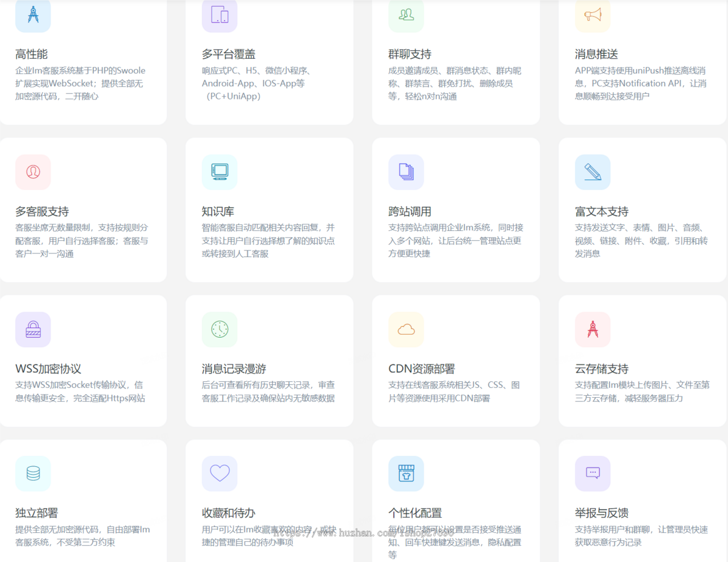728x562 pixels.
Task: Select the 多客服支持 heading
Action: pyautogui.click(x=42, y=212)
